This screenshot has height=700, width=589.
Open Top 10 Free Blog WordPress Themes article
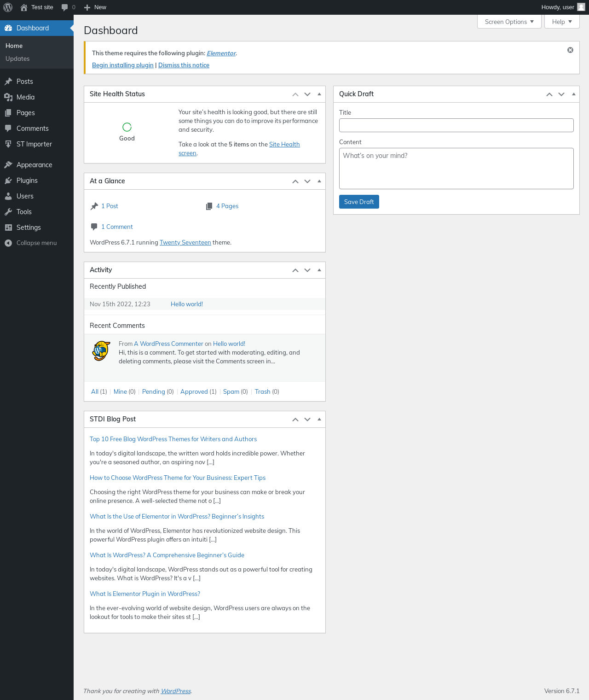click(x=173, y=439)
